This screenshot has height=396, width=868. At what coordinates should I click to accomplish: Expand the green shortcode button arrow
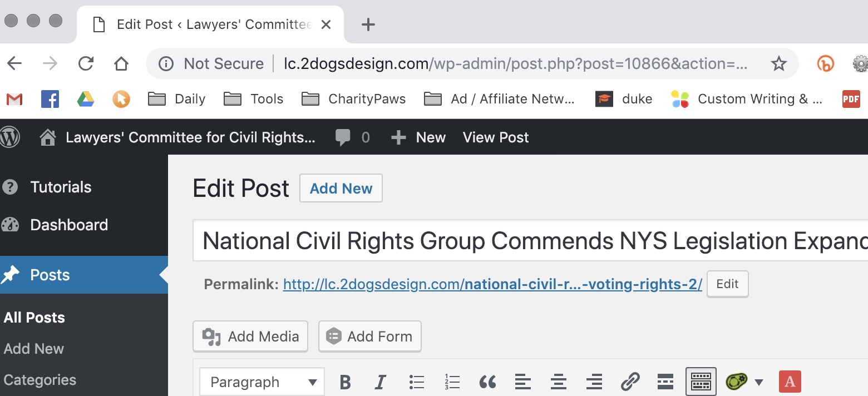click(x=759, y=382)
